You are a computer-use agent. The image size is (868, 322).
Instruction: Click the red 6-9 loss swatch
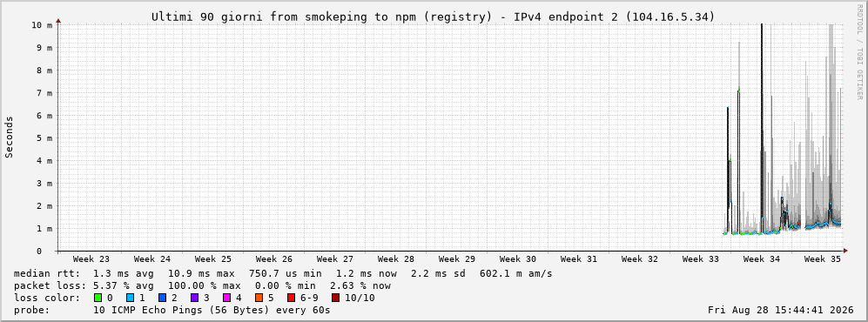(291, 298)
